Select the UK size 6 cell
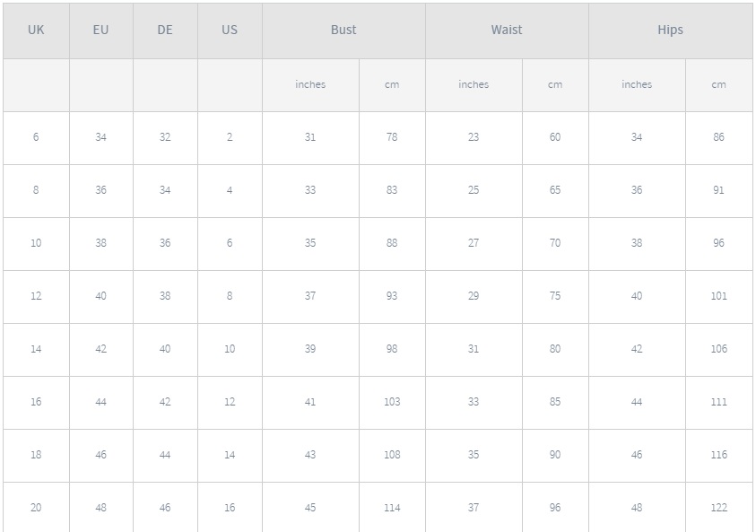 pos(36,138)
